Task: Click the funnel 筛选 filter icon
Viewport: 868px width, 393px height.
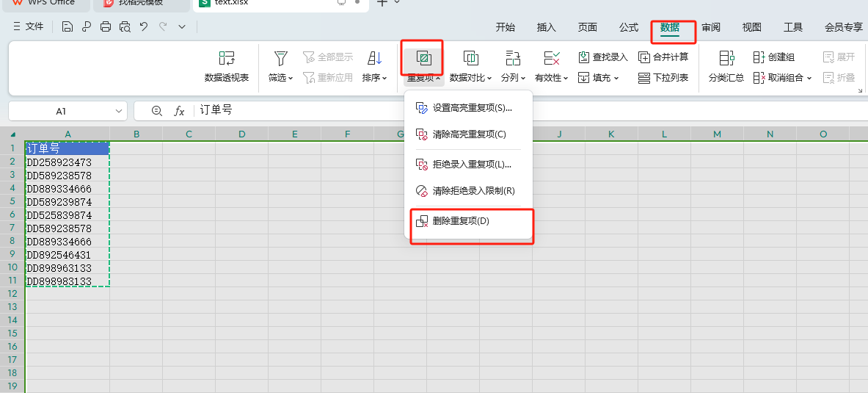Action: click(x=281, y=57)
